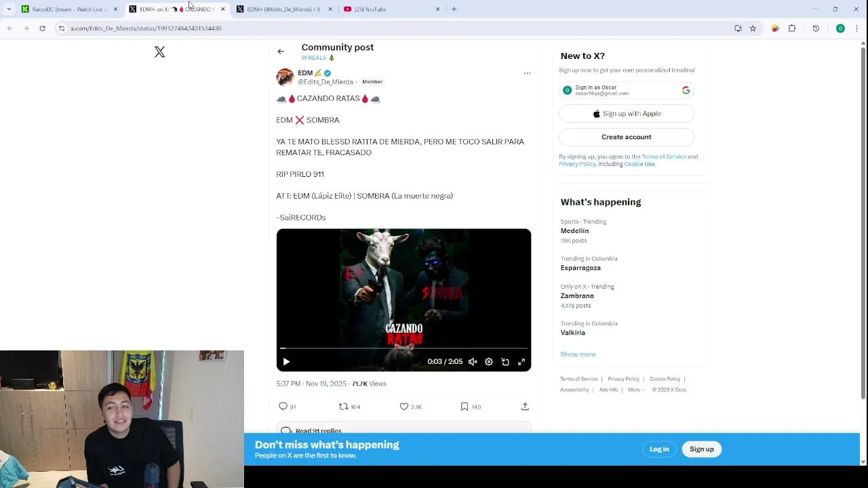Open Cookie Use link
Screen dimensions: 868x488
(639, 164)
